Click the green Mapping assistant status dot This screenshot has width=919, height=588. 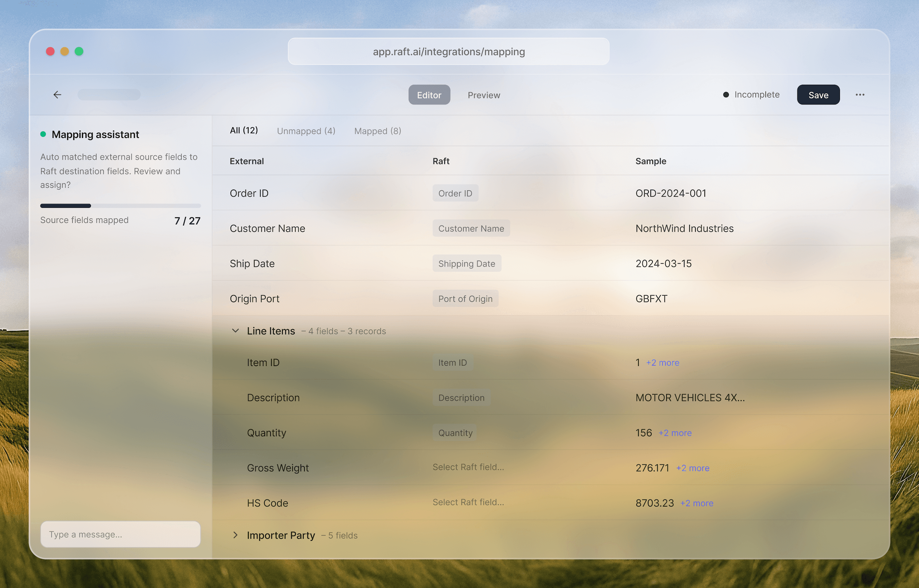43,134
